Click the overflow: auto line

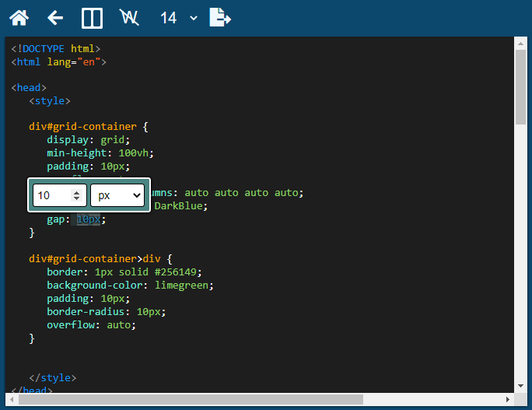tap(91, 325)
